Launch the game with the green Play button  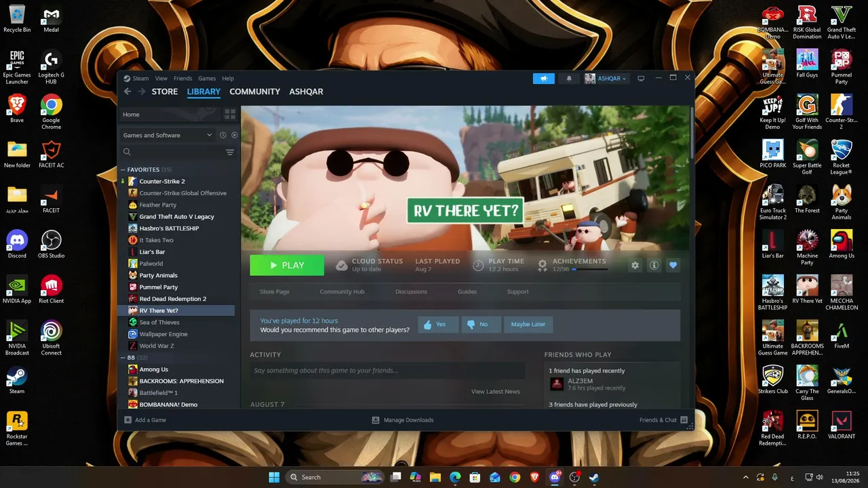[x=287, y=265]
